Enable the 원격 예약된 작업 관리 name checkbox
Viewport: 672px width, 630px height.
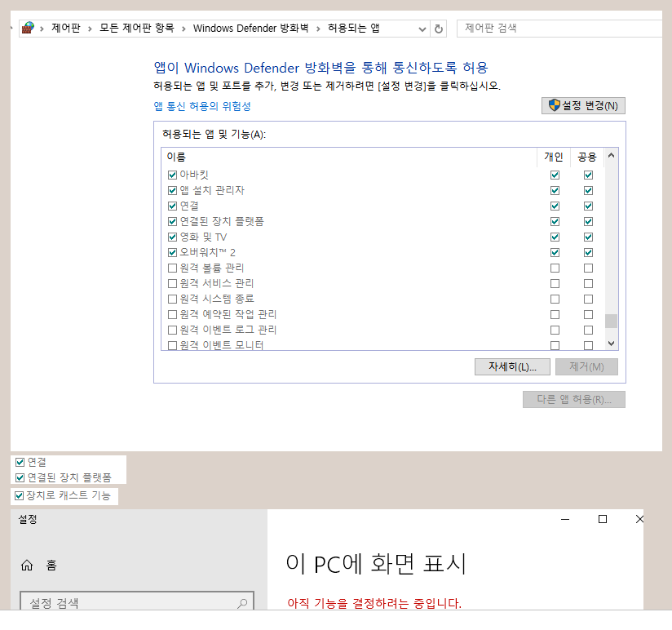click(172, 314)
